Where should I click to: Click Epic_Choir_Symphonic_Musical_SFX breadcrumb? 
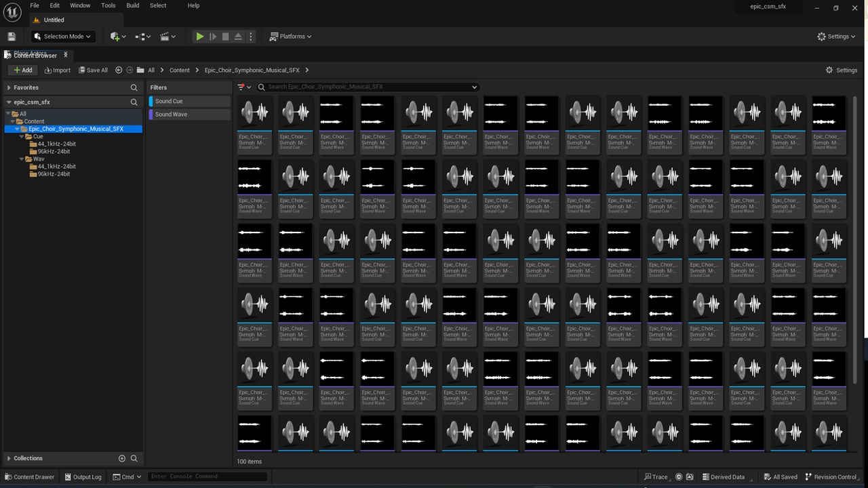(252, 70)
